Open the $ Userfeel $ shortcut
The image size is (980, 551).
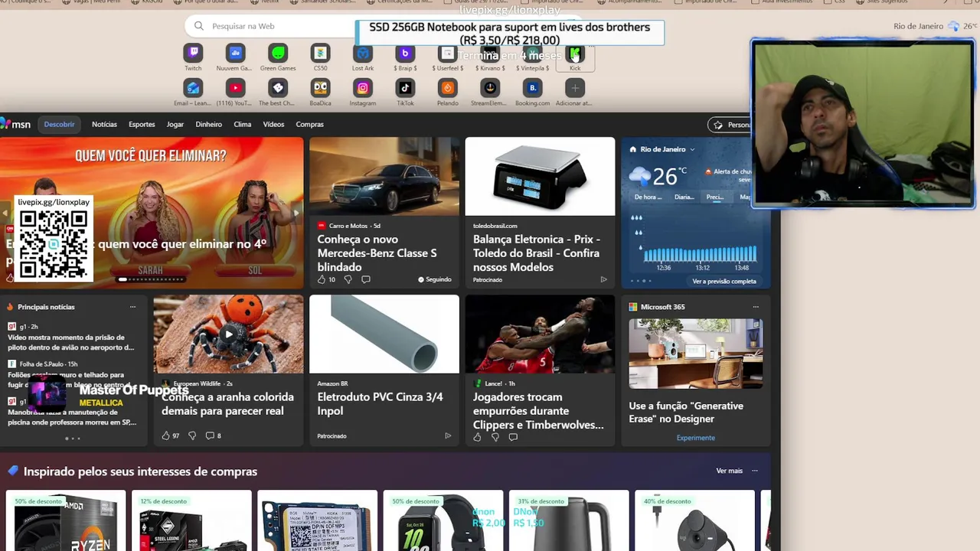coord(448,54)
